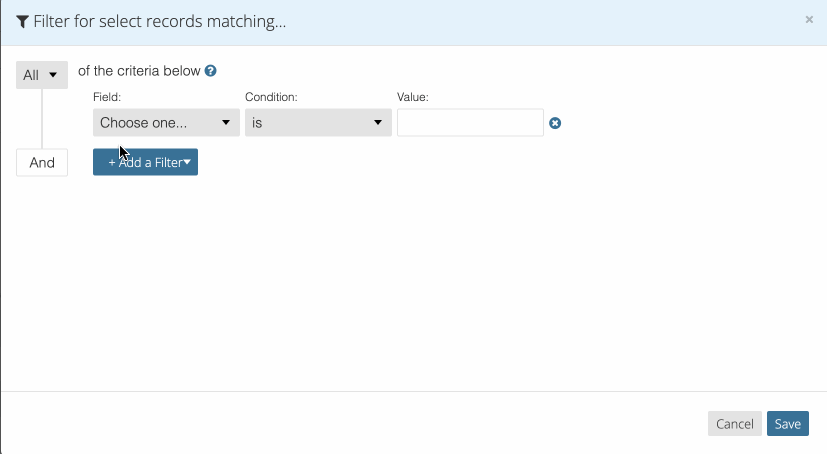The width and height of the screenshot is (827, 454).
Task: Click the arrow on the All dropdown
Action: [x=53, y=75]
